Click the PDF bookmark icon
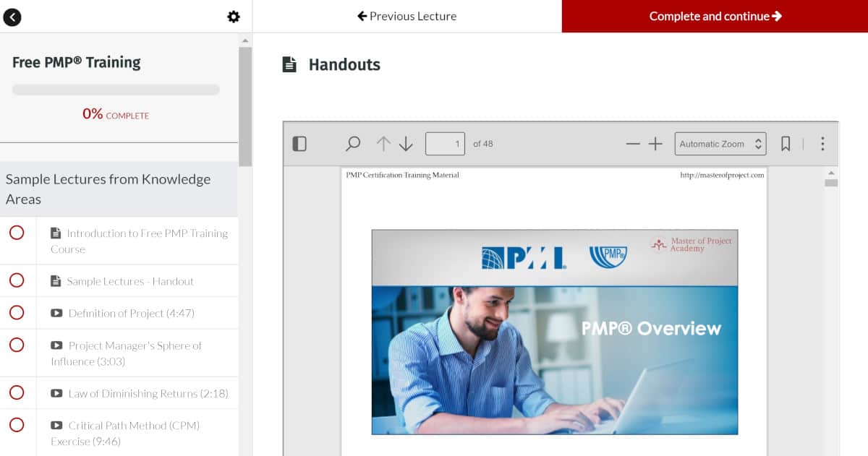Image resolution: width=868 pixels, height=456 pixels. (x=786, y=144)
